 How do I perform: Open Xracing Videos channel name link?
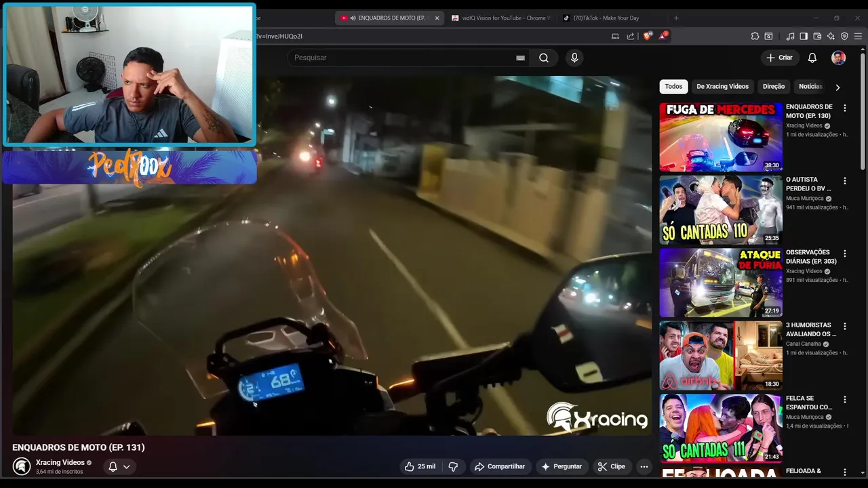tap(60, 462)
